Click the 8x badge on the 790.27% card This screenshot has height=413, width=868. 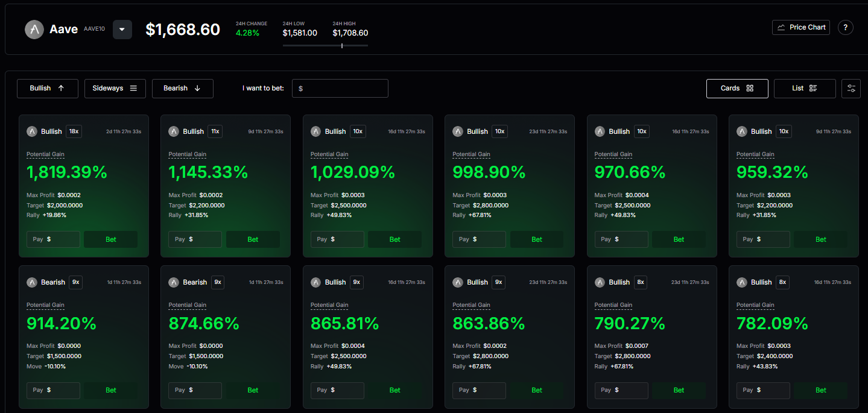(641, 282)
